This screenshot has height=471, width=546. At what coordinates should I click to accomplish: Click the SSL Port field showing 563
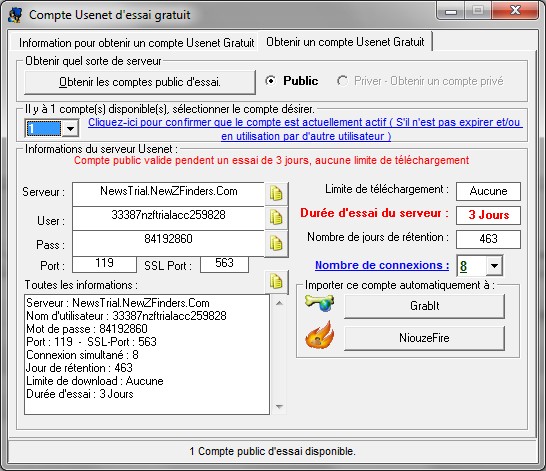point(224,264)
